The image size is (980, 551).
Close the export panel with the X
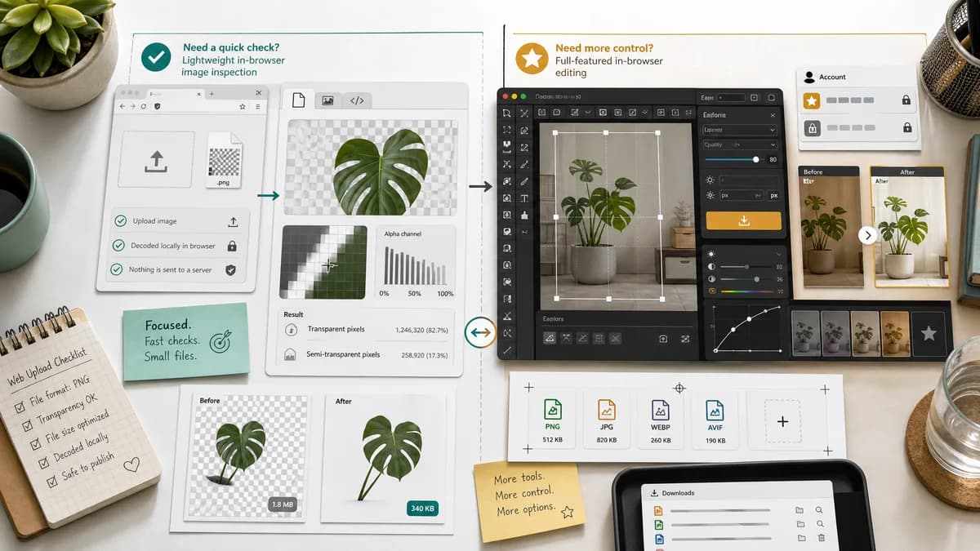point(771,116)
